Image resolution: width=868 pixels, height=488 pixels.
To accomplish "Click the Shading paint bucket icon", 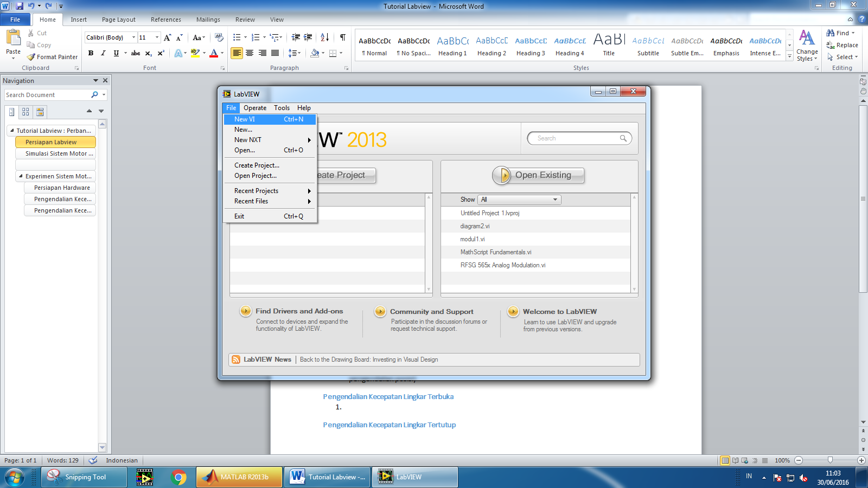I will click(x=315, y=53).
